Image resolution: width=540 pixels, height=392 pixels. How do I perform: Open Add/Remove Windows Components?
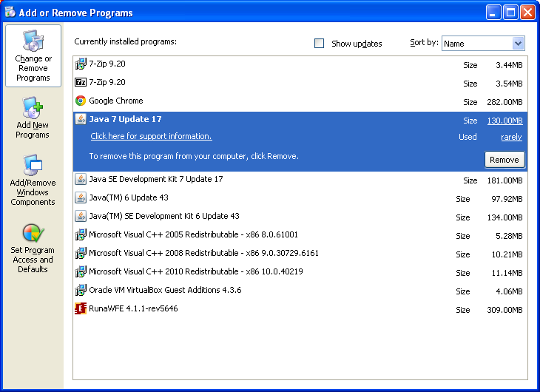click(33, 180)
